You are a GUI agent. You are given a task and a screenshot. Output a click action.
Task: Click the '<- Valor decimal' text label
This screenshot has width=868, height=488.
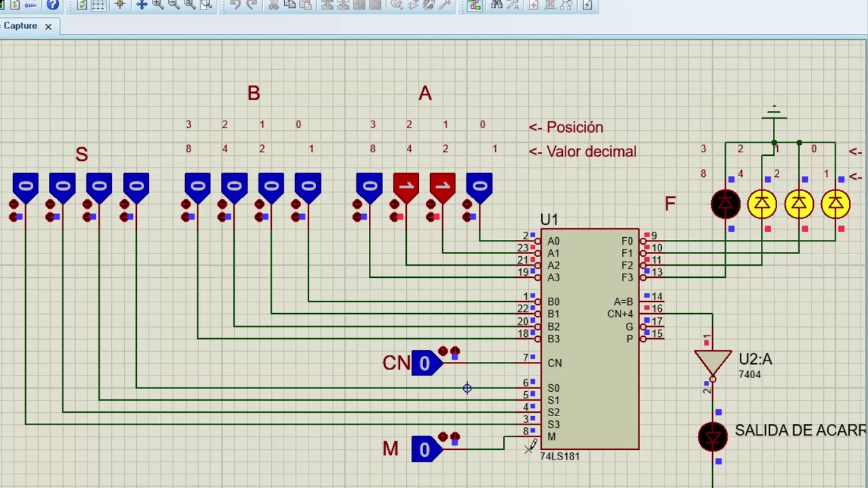tap(583, 152)
